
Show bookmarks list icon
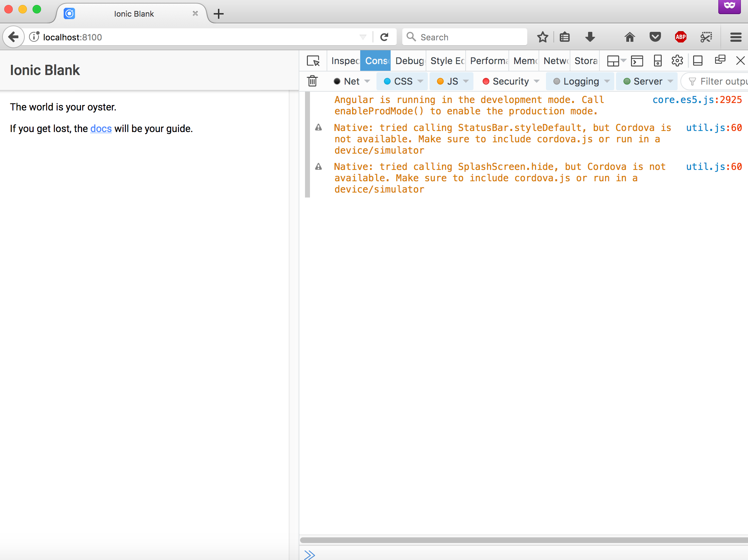565,37
